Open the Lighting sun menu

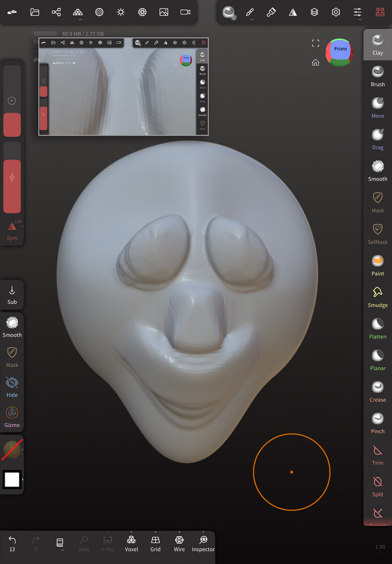(121, 12)
